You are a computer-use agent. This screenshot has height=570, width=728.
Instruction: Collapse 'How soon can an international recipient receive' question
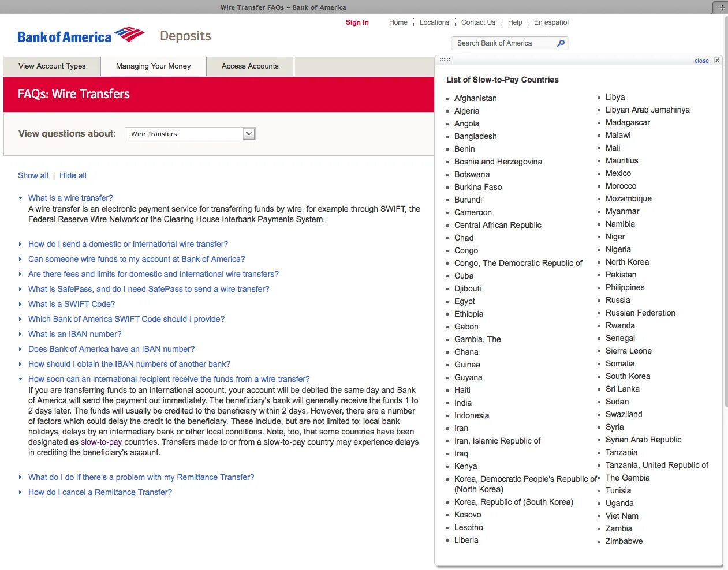tap(169, 379)
